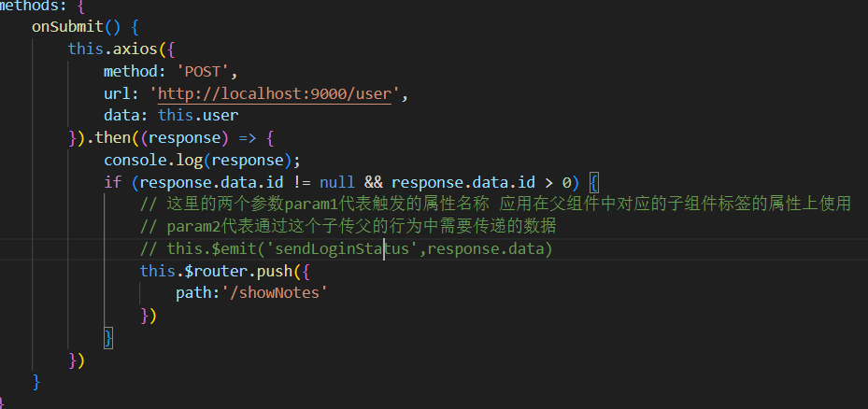Click the 'POST' string value
This screenshot has height=409, width=868.
(x=203, y=71)
